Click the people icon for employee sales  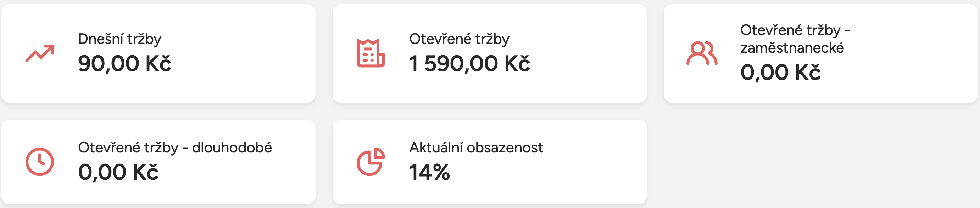702,53
